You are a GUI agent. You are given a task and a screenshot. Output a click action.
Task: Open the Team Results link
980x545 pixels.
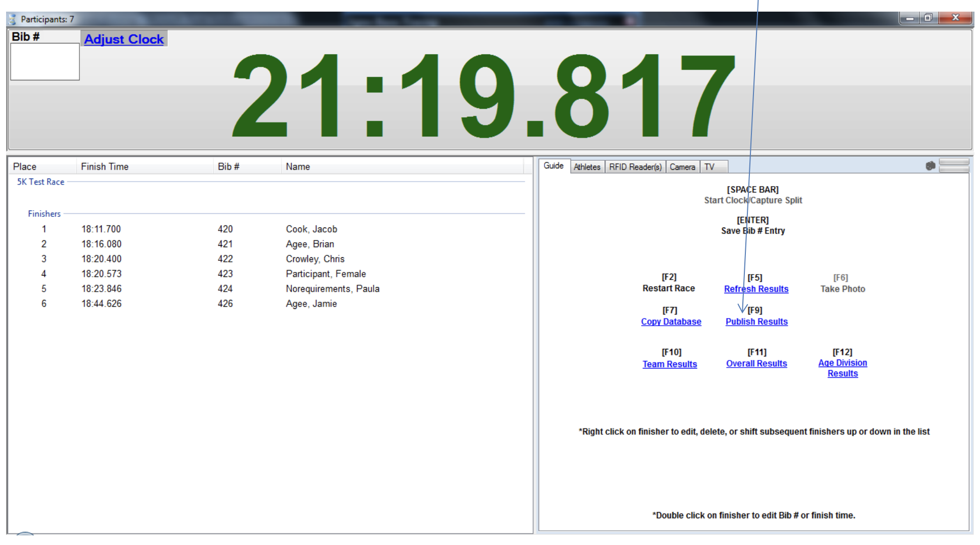pos(669,364)
